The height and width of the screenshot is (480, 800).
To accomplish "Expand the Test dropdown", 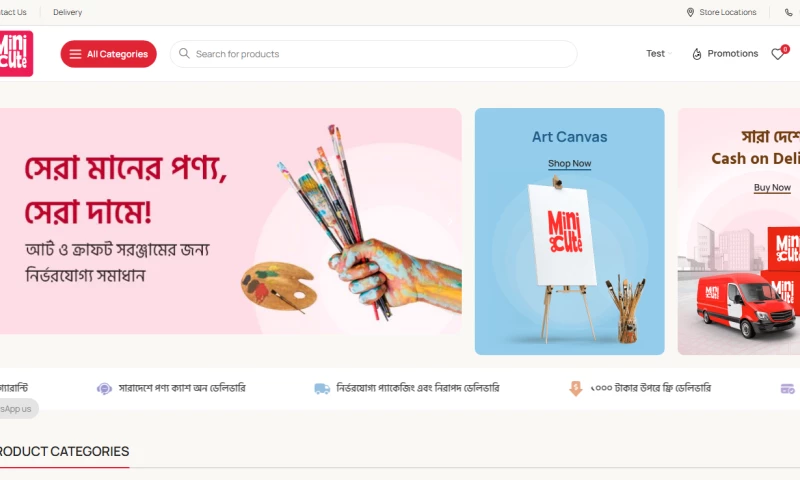I will pyautogui.click(x=659, y=54).
